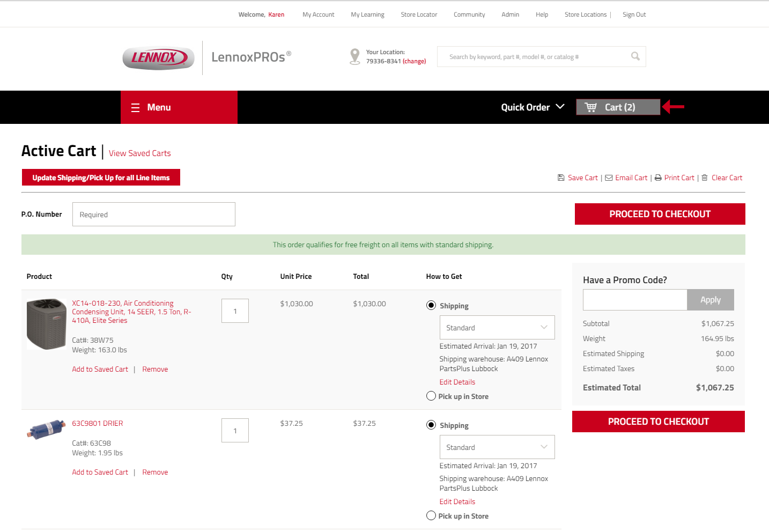Click the P.O. Number input field
This screenshot has width=769, height=532.
154,215
